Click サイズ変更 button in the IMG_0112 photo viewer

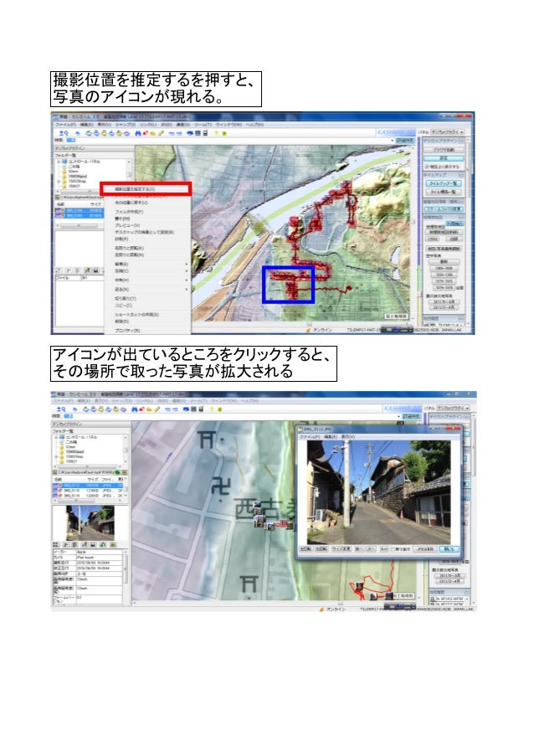click(x=341, y=548)
